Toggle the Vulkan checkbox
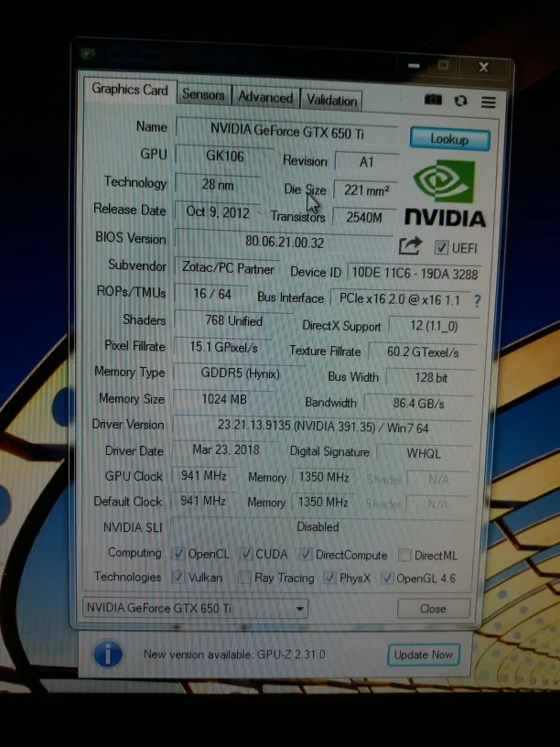The height and width of the screenshot is (747, 560). [178, 577]
